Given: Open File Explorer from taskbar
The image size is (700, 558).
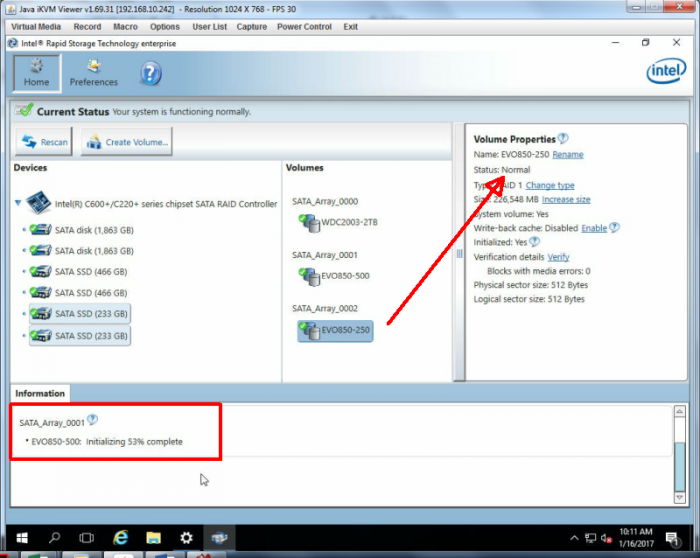Looking at the screenshot, I should click(153, 538).
